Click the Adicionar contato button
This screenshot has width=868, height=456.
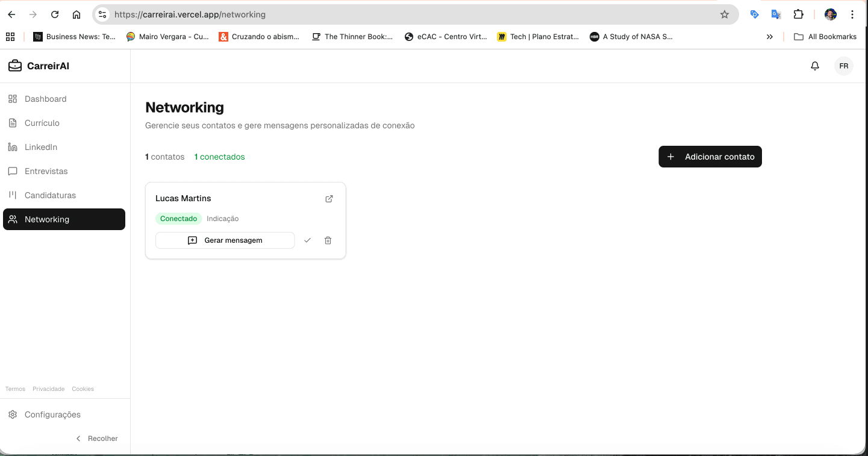coord(710,157)
